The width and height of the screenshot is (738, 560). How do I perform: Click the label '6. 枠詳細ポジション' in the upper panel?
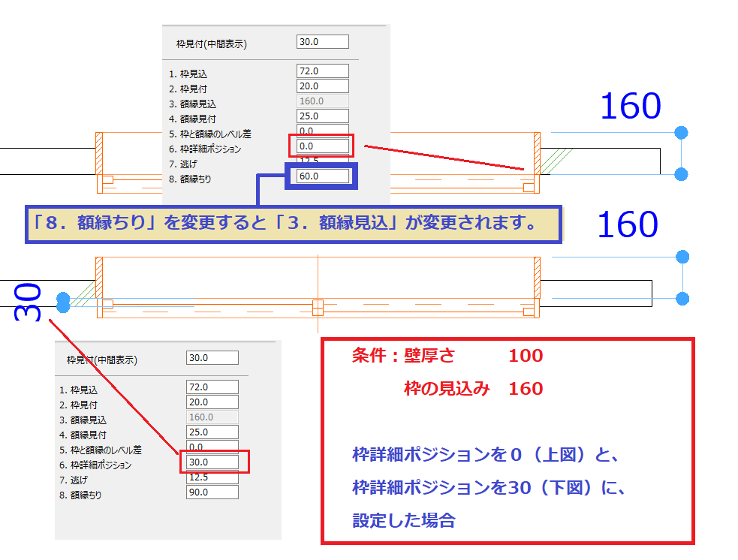tap(205, 149)
